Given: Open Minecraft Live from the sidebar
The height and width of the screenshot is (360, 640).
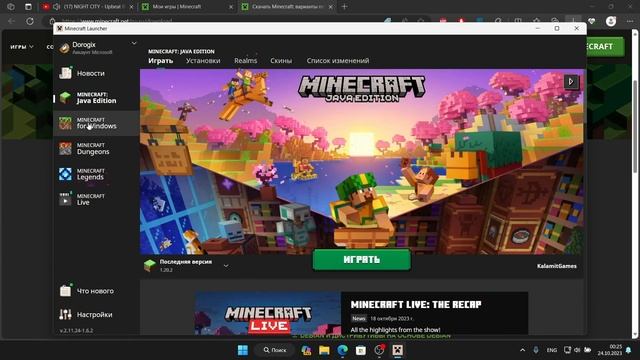Looking at the screenshot, I should pos(96,200).
